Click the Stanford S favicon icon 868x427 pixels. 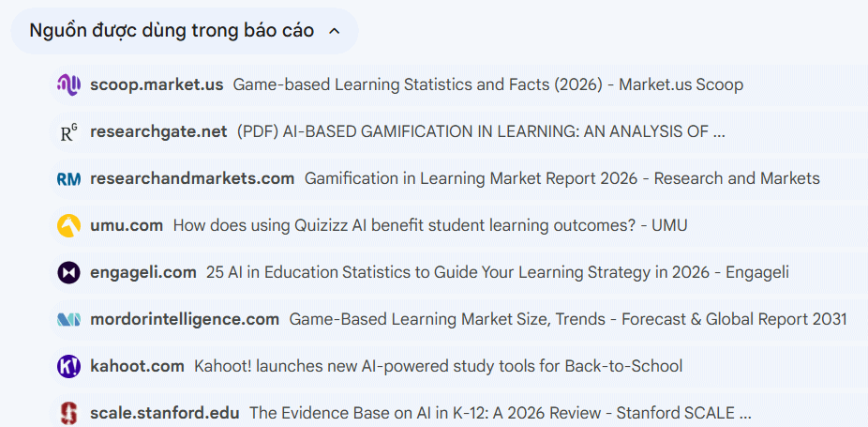coord(68,413)
